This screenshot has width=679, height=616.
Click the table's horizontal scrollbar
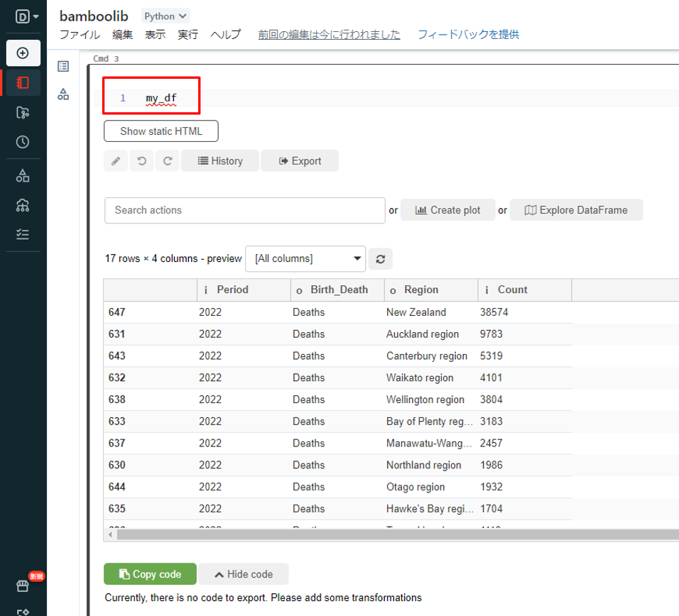(391, 534)
